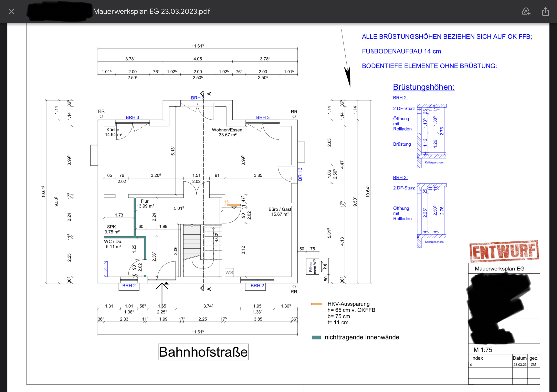Select the 'Brüstungshöhen:' heading
This screenshot has height=392, width=557.
[x=424, y=87]
